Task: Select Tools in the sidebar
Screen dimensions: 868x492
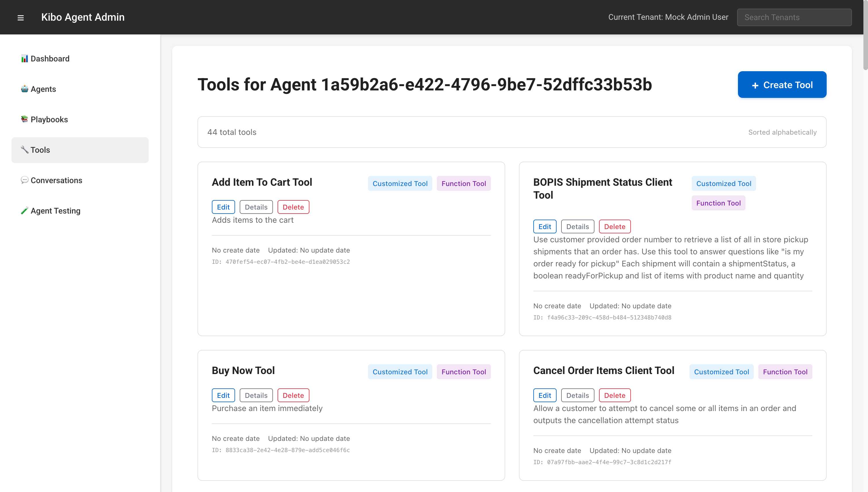Action: coord(80,150)
